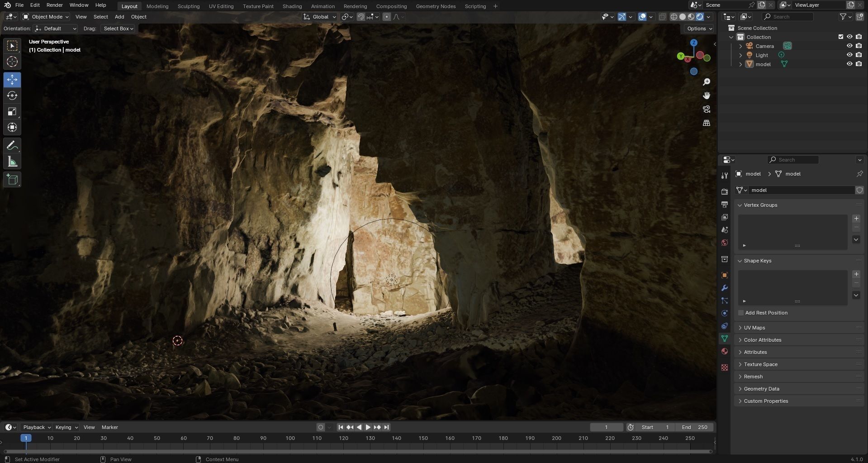Open the Output properties tab
Image resolution: width=868 pixels, height=463 pixels.
[725, 205]
